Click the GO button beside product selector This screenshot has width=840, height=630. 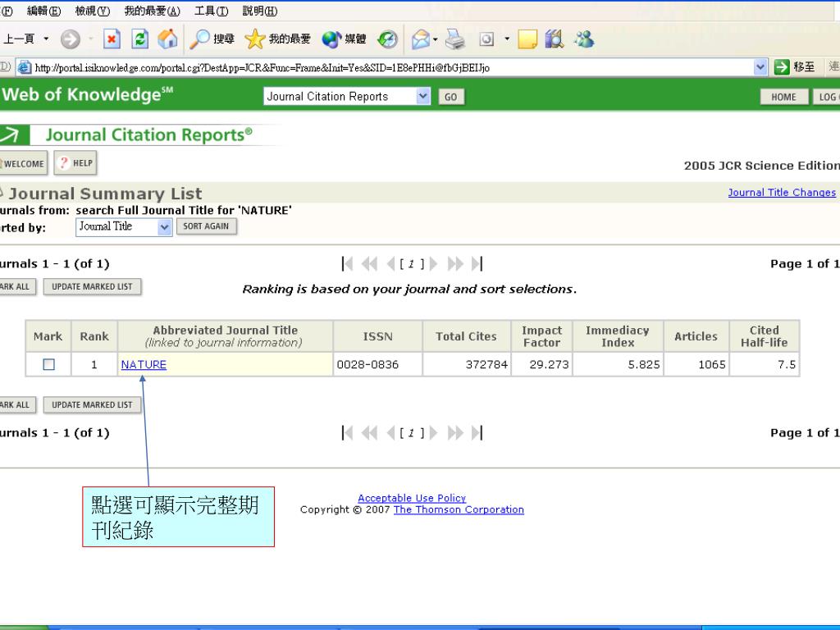click(x=451, y=97)
